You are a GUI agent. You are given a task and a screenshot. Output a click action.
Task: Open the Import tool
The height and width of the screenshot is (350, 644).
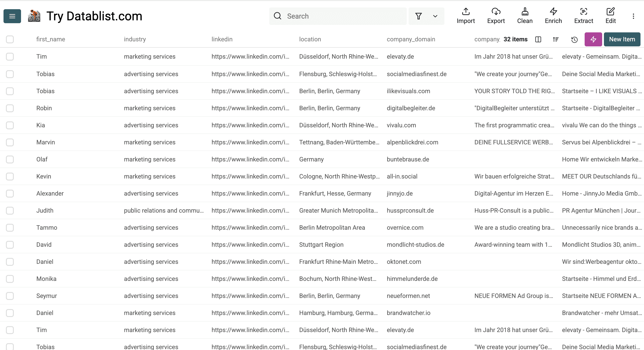pos(465,16)
